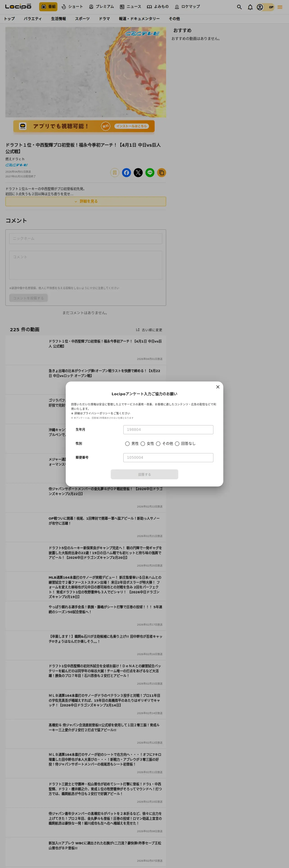The width and height of the screenshot is (289, 868).
Task: Click the baseball video player thumbnail
Action: point(86,72)
